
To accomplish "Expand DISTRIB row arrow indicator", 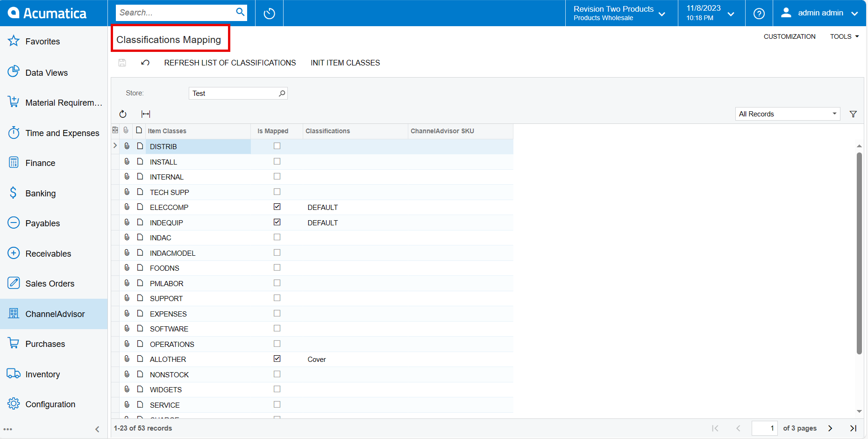I will (x=115, y=146).
